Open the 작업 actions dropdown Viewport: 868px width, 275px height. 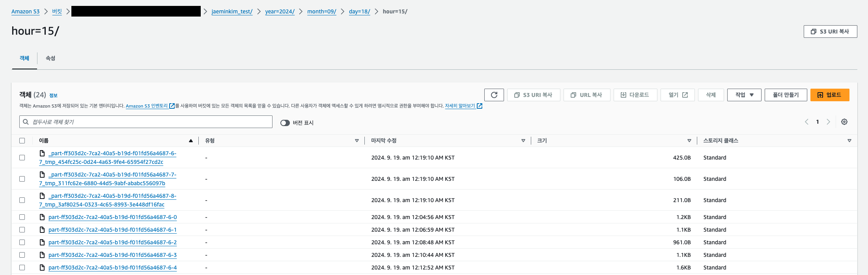pyautogui.click(x=744, y=95)
